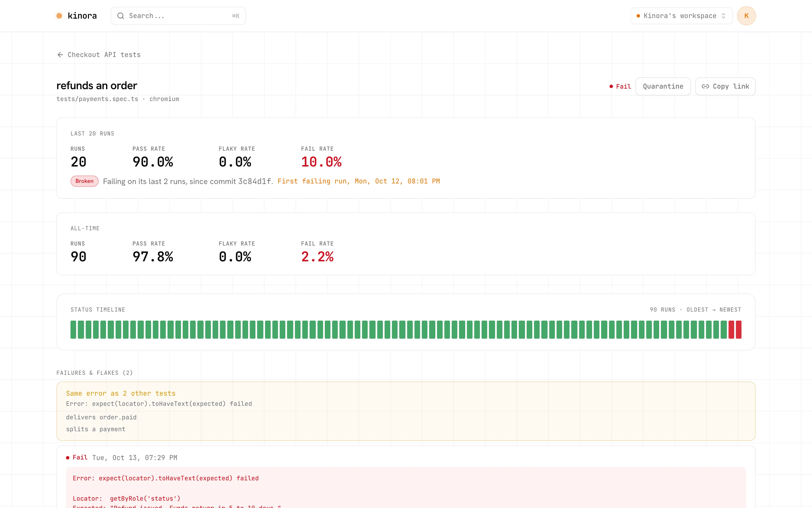Click the 'Failures & Flakes (2)' heading
Screen dimensions: 812x508
[95, 373]
